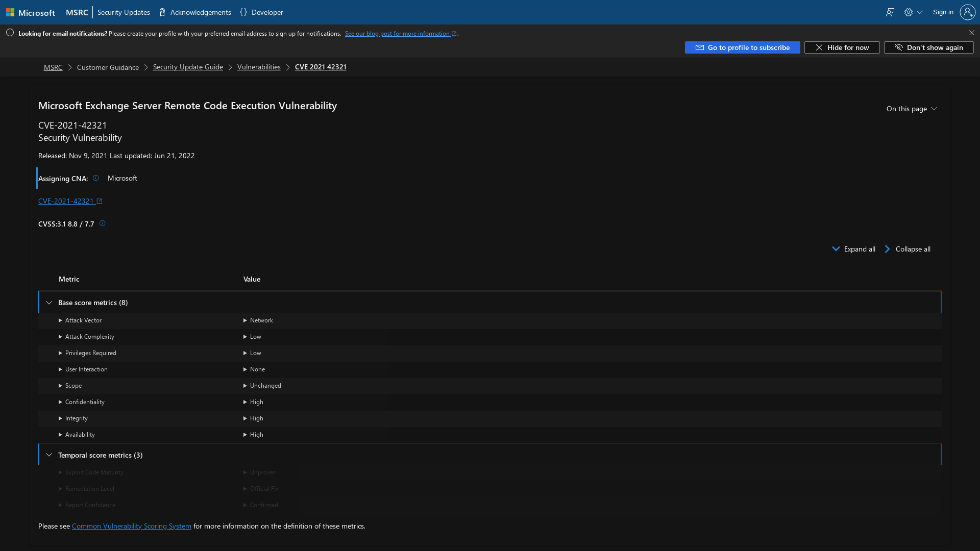Open the blog post information link

pos(401,34)
